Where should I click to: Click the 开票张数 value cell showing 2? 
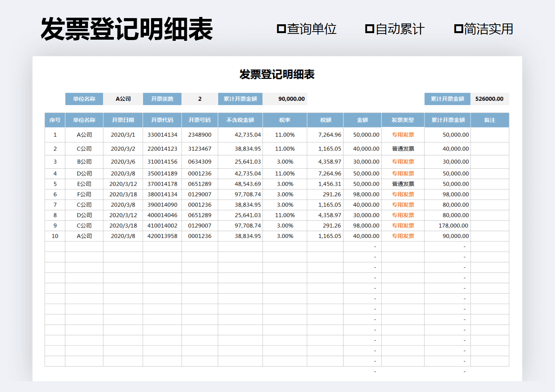[x=199, y=99]
